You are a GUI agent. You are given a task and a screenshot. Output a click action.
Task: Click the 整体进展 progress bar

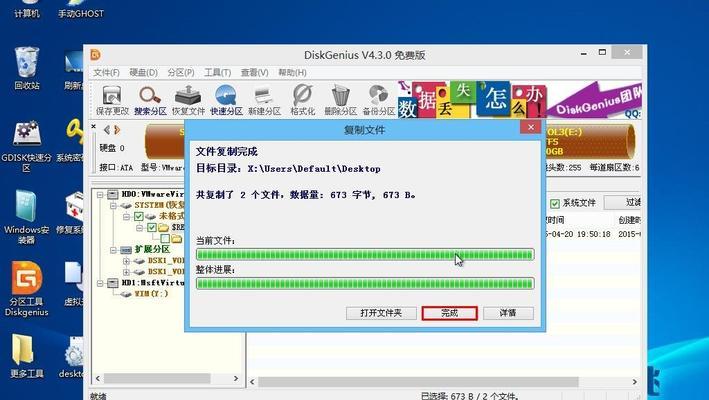pyautogui.click(x=365, y=284)
